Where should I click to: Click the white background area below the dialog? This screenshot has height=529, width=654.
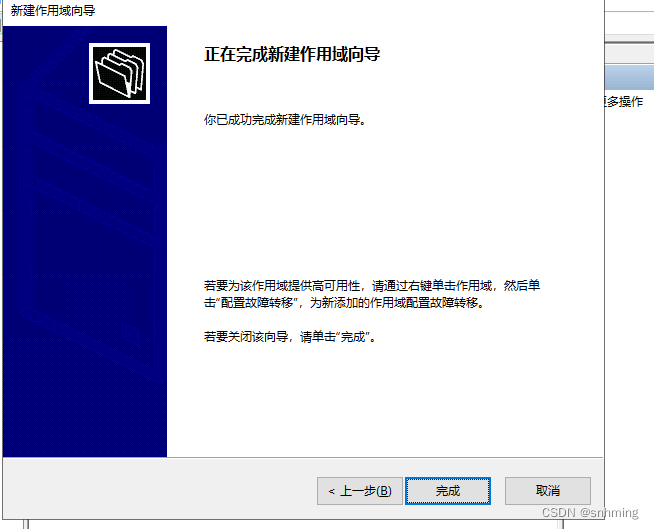tap(300, 522)
